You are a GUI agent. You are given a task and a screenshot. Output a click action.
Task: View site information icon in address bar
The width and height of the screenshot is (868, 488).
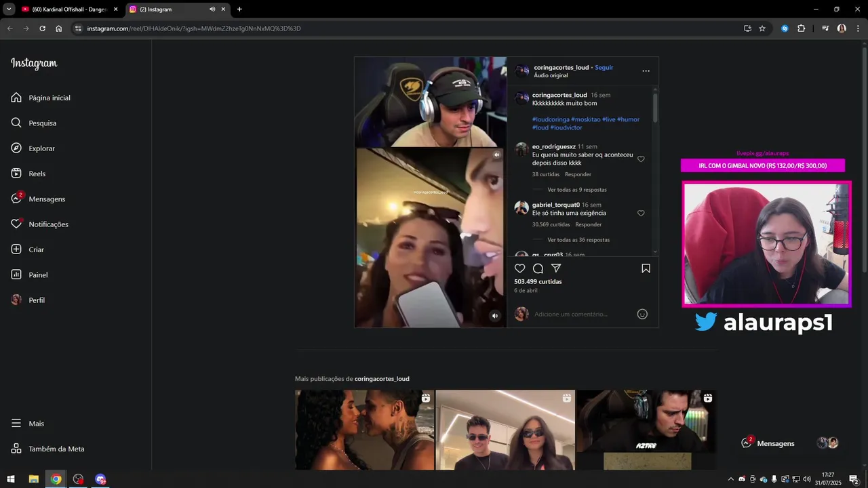click(x=78, y=28)
